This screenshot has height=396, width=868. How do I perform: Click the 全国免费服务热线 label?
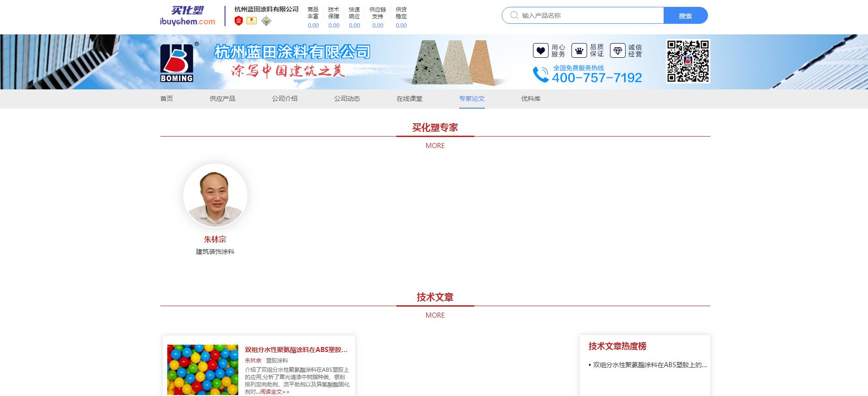578,68
